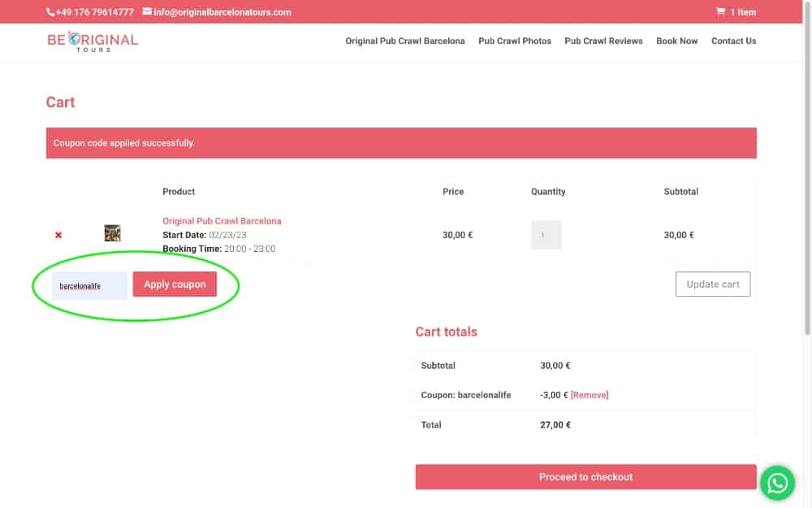Click the info email address link
812x508 pixels.
click(217, 12)
